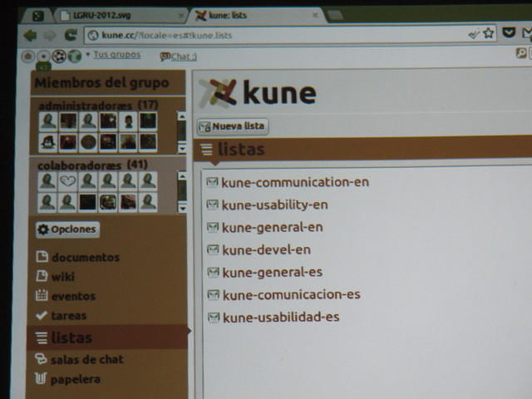Open a new browser tab

(x=335, y=16)
